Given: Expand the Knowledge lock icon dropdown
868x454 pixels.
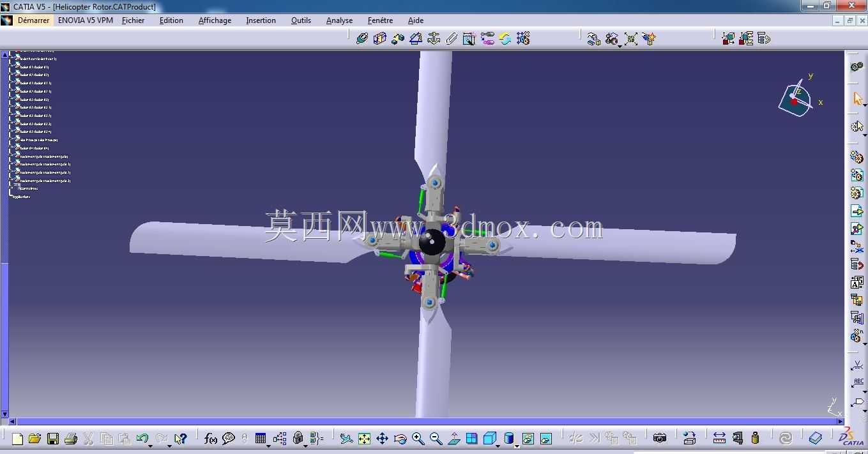Looking at the screenshot, I should [x=306, y=445].
